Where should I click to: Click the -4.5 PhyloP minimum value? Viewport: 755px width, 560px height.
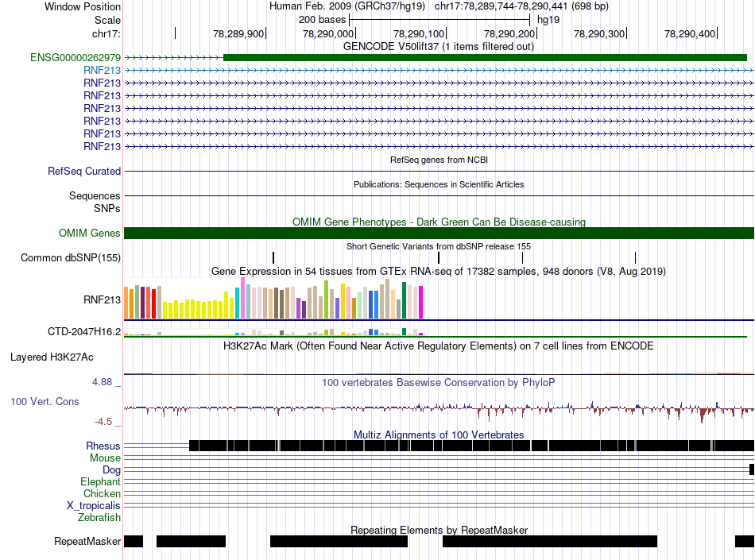point(103,422)
